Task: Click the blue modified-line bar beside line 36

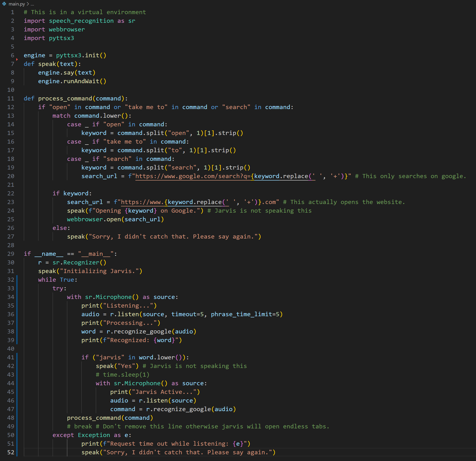Action: point(17,314)
